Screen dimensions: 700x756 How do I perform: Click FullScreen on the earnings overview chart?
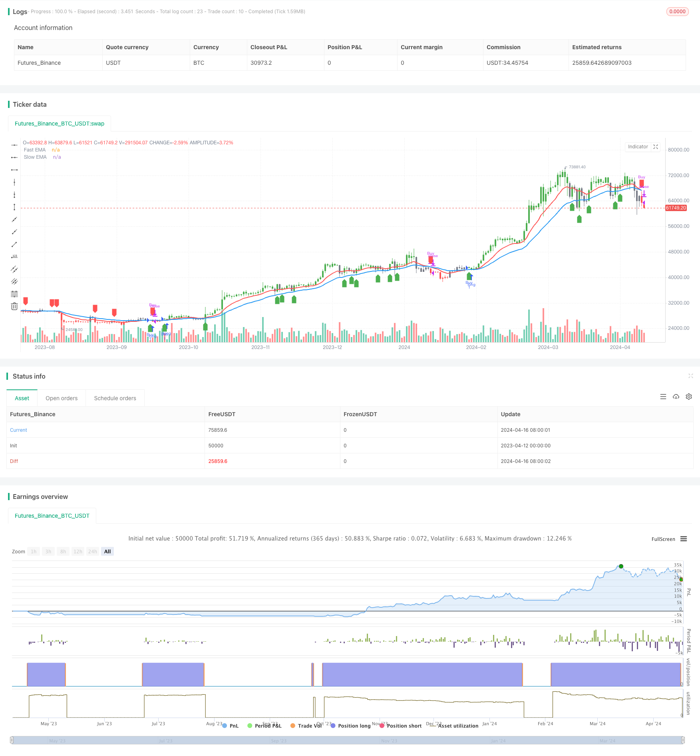[663, 539]
